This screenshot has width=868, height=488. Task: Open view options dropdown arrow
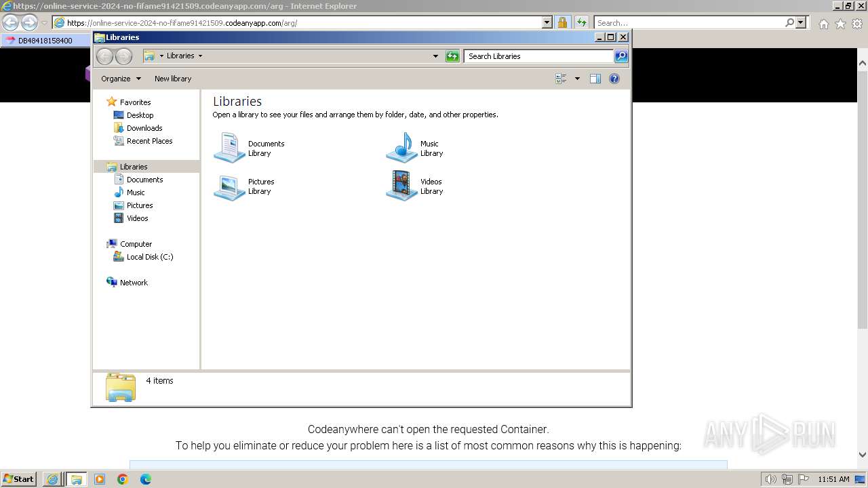coord(577,79)
